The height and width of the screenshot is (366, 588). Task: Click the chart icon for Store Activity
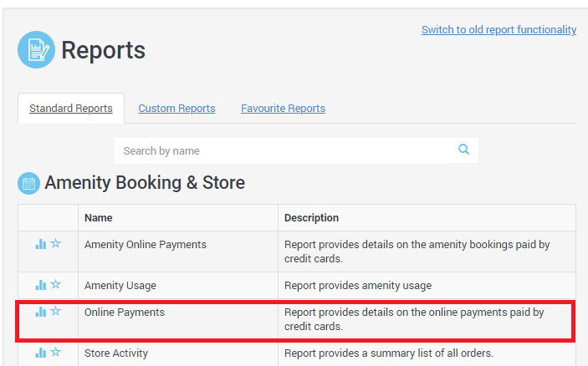click(40, 353)
